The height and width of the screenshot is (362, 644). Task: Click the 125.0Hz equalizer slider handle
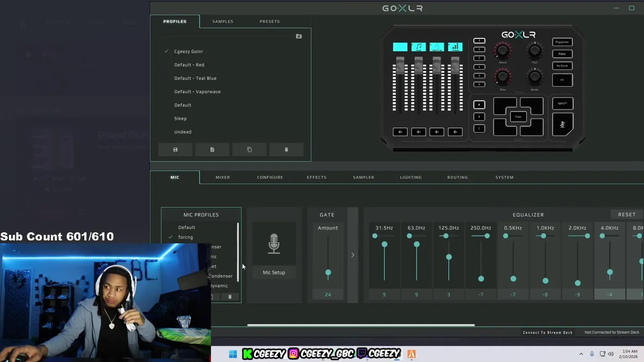coord(449,257)
